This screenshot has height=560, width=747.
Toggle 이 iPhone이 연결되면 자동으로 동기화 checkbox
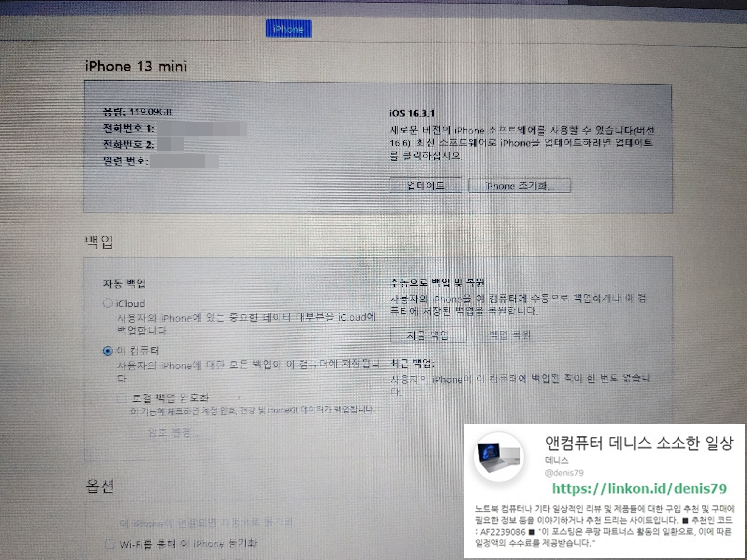tap(109, 523)
